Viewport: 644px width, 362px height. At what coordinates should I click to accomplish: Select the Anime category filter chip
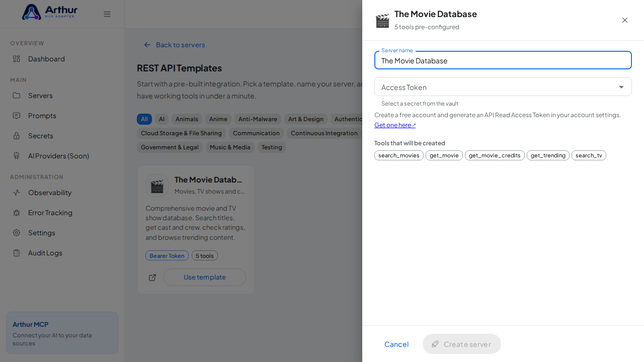coord(218,119)
